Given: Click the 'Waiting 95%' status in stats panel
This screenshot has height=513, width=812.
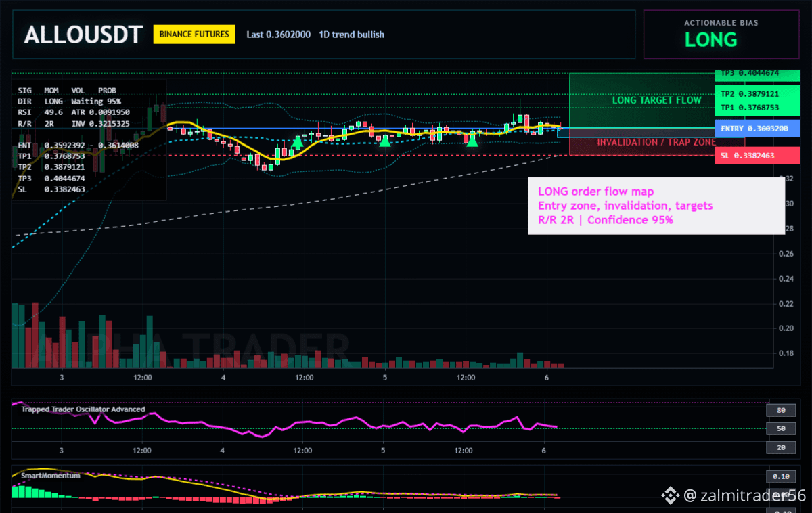Looking at the screenshot, I should [x=96, y=101].
